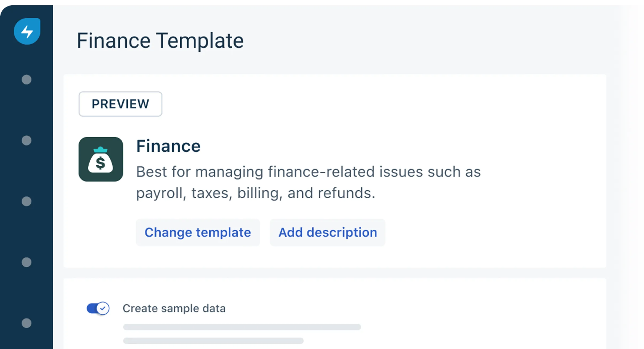This screenshot has width=644, height=349.
Task: Click the PREVIEW badge button
Action: (x=120, y=104)
